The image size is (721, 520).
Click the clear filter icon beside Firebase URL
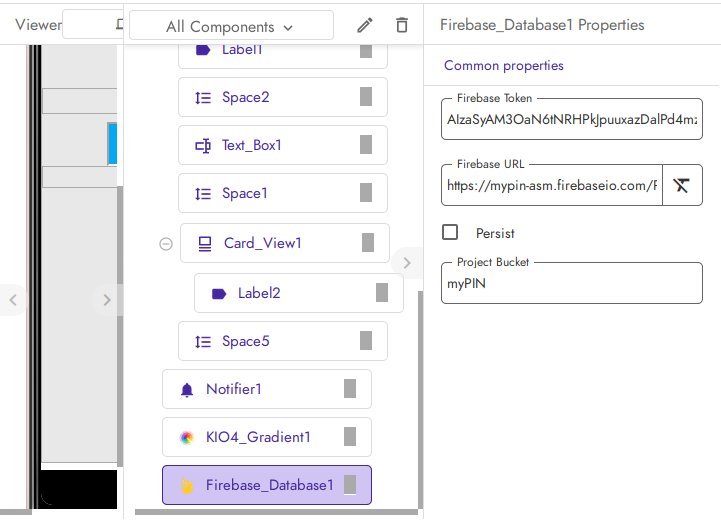[x=682, y=185]
